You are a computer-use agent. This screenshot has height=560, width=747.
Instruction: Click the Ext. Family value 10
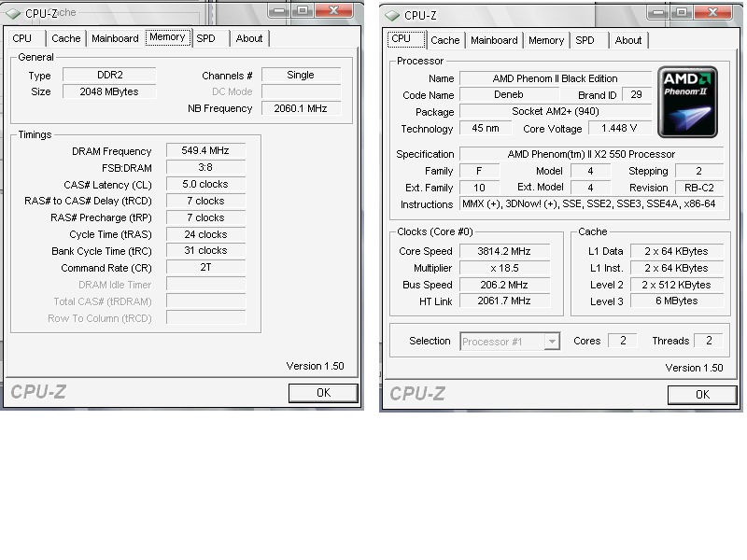[x=479, y=188]
